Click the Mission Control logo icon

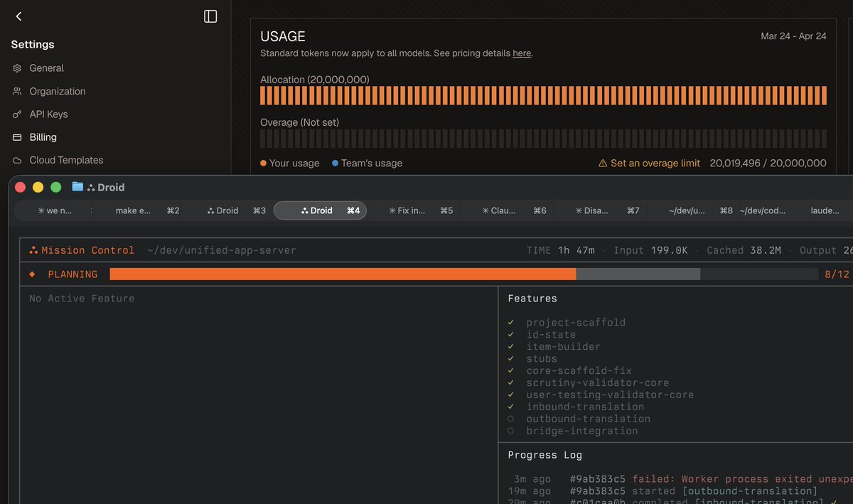coord(33,250)
